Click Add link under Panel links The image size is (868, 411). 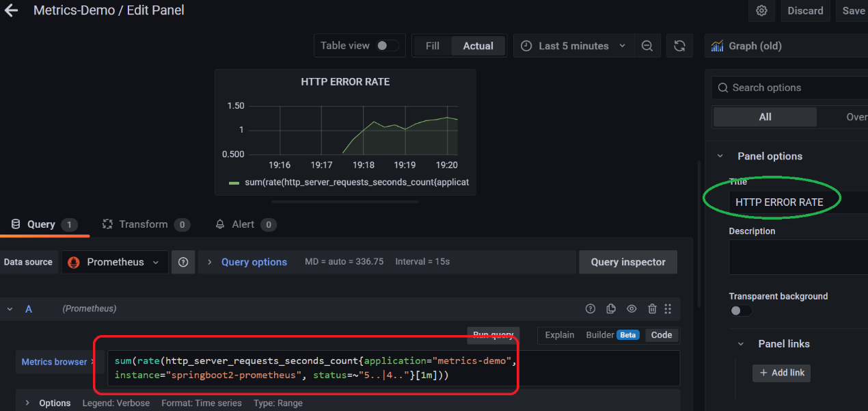781,373
